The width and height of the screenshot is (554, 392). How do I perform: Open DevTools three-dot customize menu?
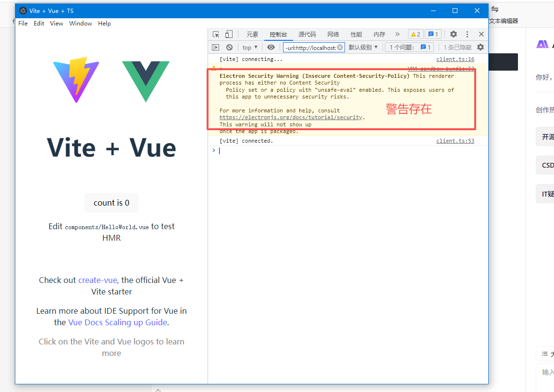click(x=467, y=34)
